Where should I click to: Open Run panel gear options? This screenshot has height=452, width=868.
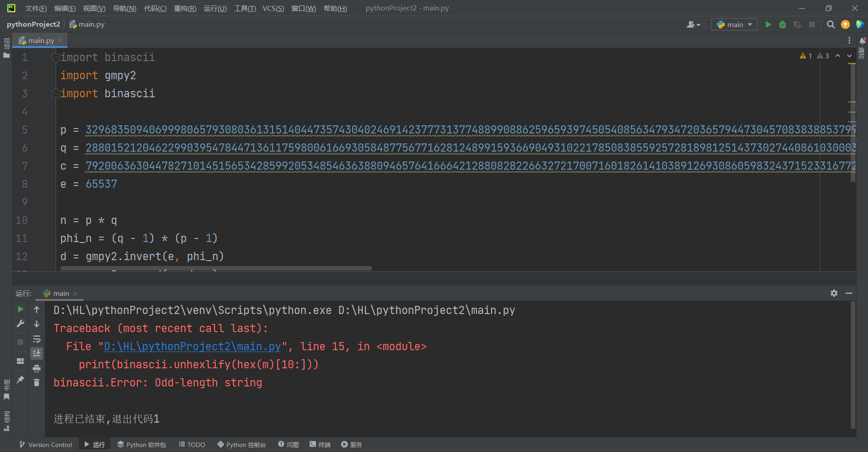pyautogui.click(x=834, y=293)
